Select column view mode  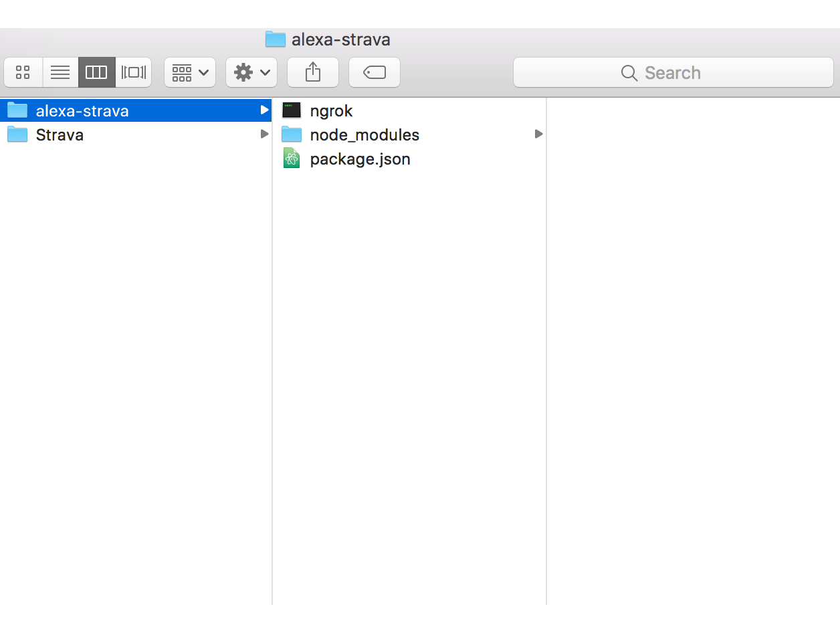point(96,72)
